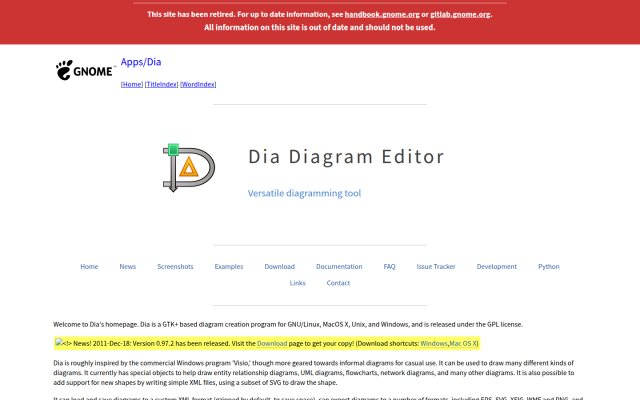Open the FAQ page
640x400 pixels.
click(x=389, y=267)
